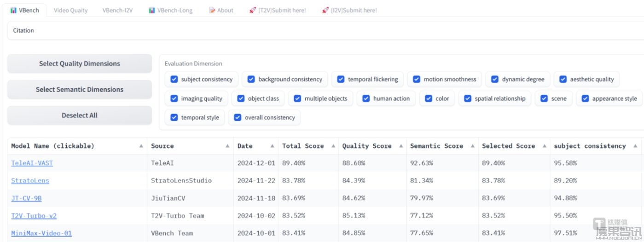Open the VBench-Long tab
Screen dimensions: 644x242
tap(171, 10)
